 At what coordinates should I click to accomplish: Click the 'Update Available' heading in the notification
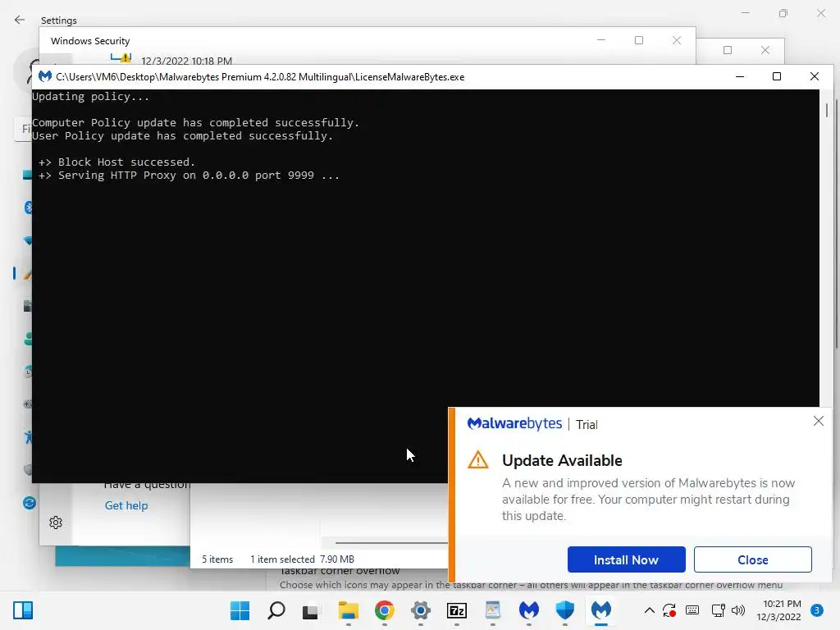562,461
